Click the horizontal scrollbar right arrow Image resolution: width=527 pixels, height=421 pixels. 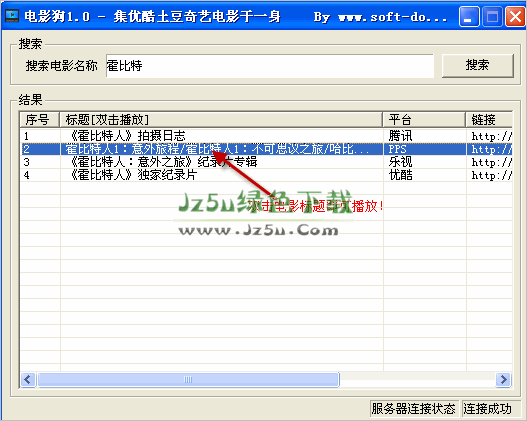click(x=503, y=380)
